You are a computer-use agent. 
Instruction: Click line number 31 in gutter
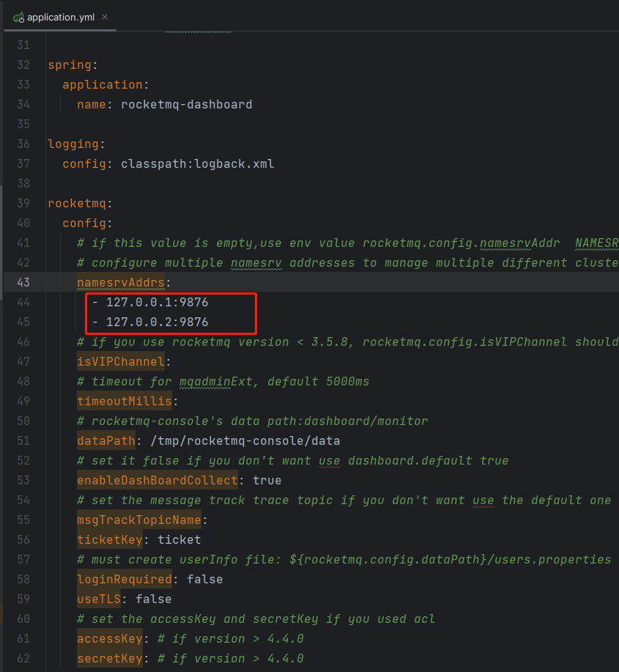coord(23,45)
